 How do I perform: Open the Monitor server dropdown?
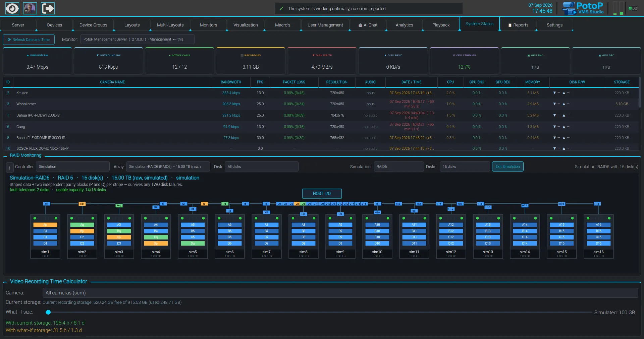[x=137, y=39]
